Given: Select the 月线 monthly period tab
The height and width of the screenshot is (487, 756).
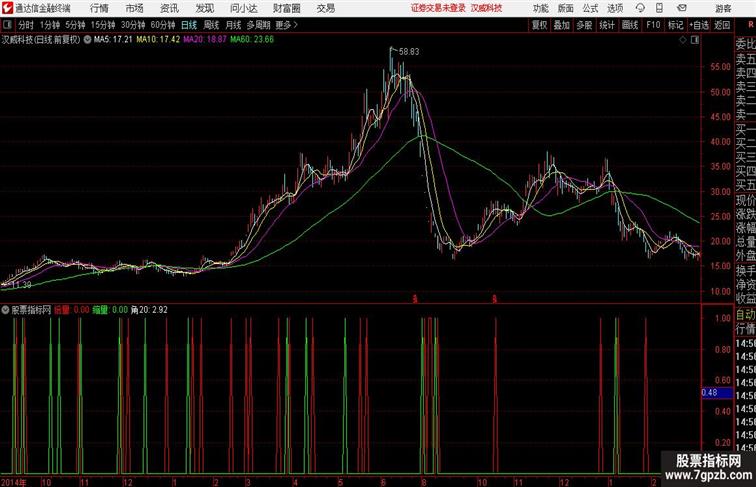Looking at the screenshot, I should [x=233, y=25].
